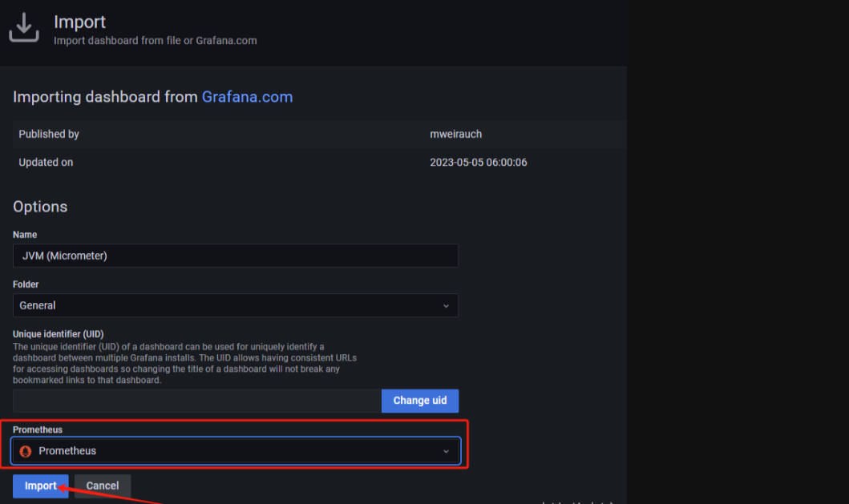Expand the Prometheus data source chevron arrow

point(447,451)
